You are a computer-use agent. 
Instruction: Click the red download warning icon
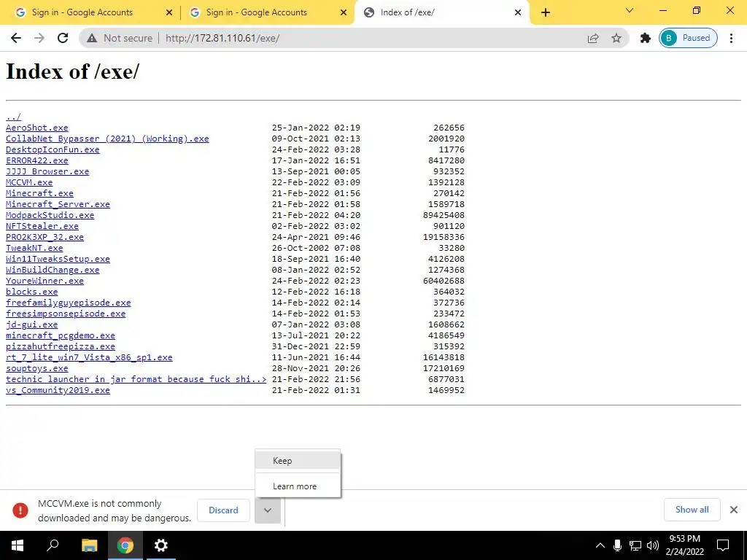pyautogui.click(x=20, y=510)
